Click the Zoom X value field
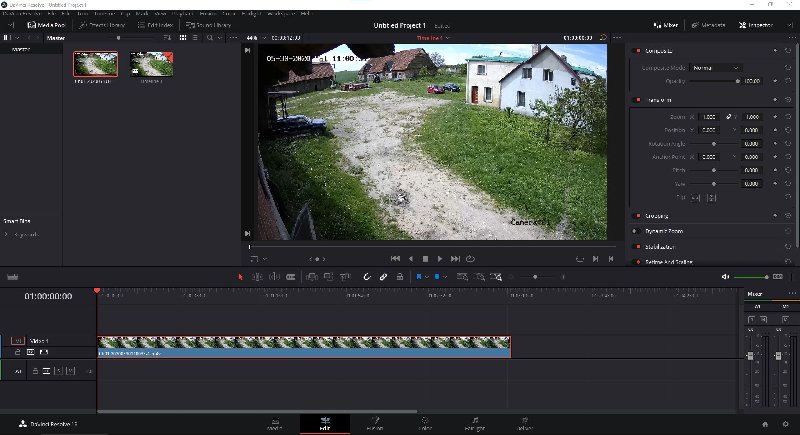This screenshot has width=800, height=435. pos(709,117)
